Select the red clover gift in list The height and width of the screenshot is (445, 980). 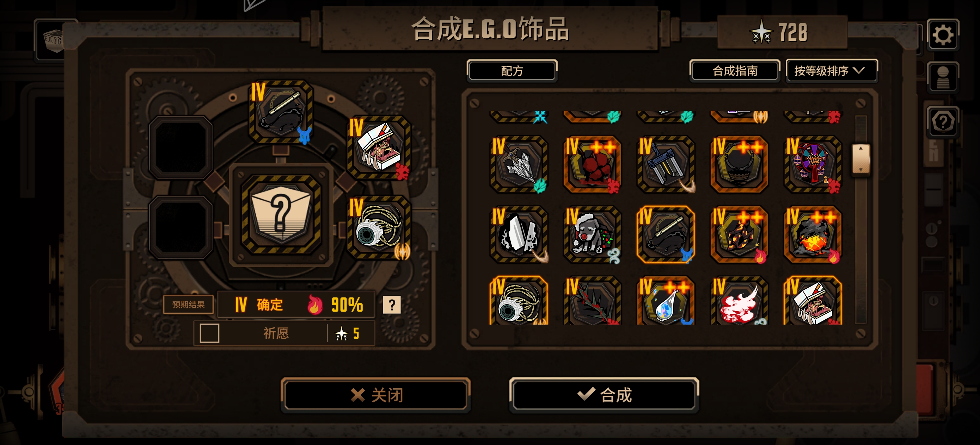pyautogui.click(x=592, y=164)
